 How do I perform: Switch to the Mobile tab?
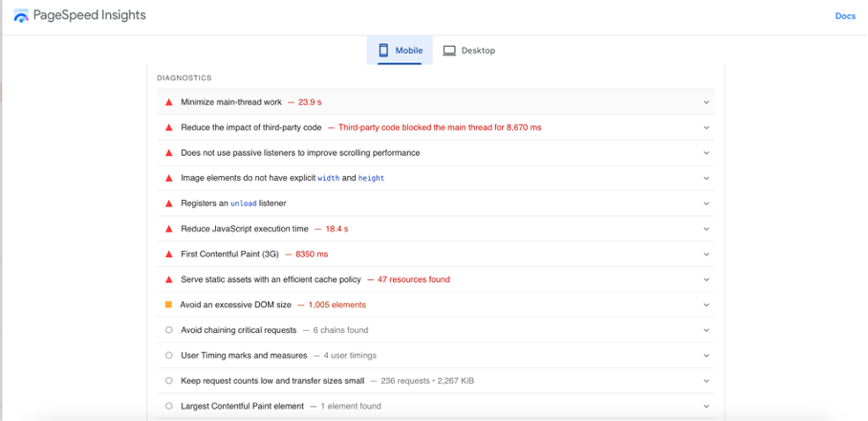coord(400,51)
